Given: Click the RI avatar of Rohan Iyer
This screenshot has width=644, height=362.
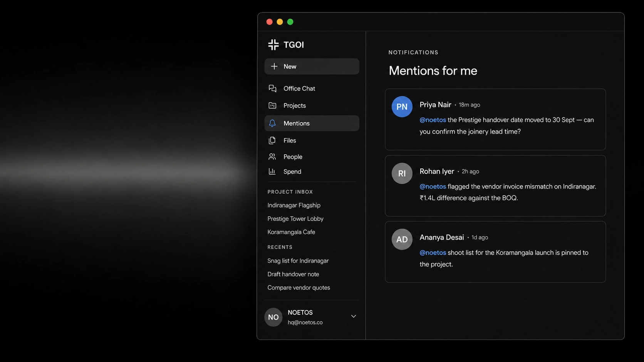Looking at the screenshot, I should (402, 173).
